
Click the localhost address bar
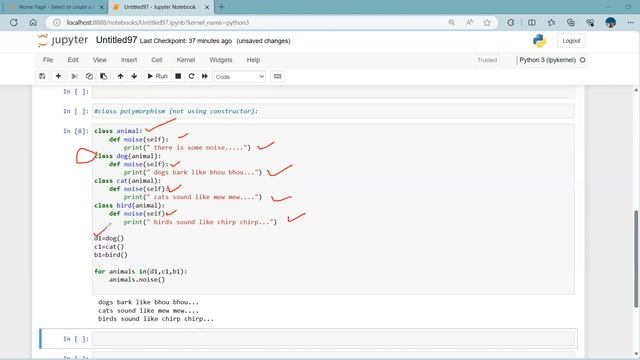point(158,22)
